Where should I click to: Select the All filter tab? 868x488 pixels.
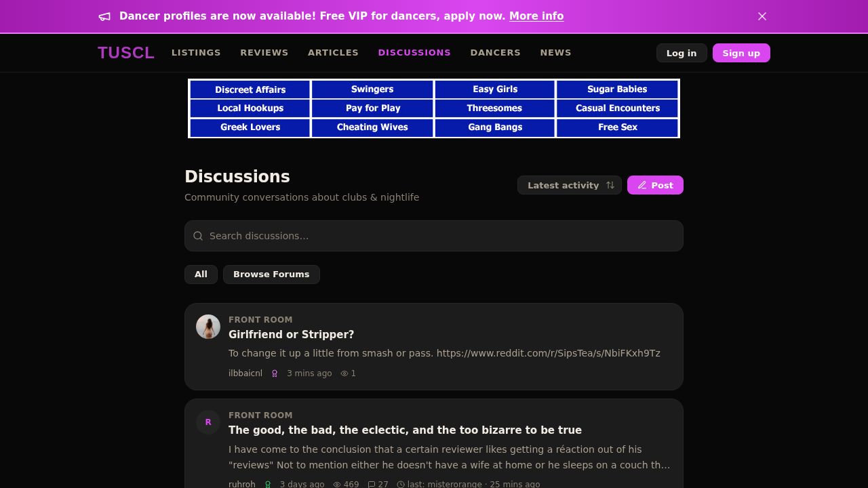[201, 274]
